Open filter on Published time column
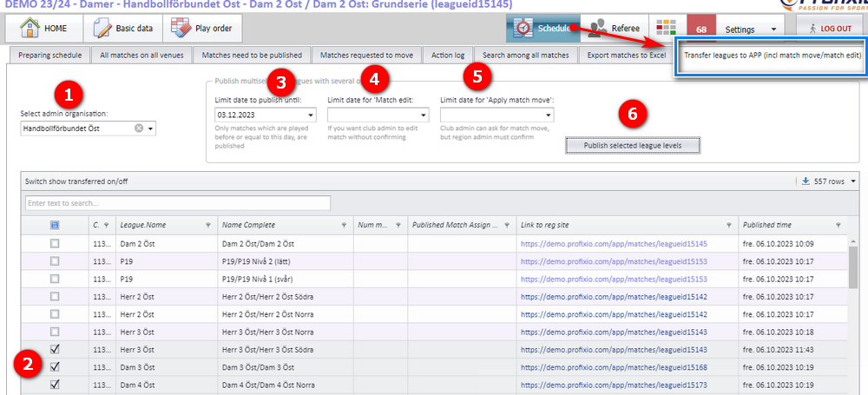 click(x=838, y=226)
